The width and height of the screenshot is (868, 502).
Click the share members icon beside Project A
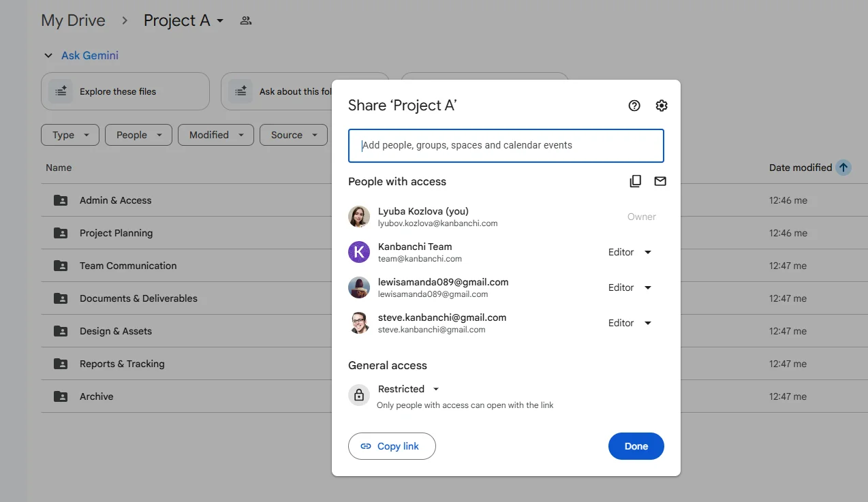coord(245,20)
